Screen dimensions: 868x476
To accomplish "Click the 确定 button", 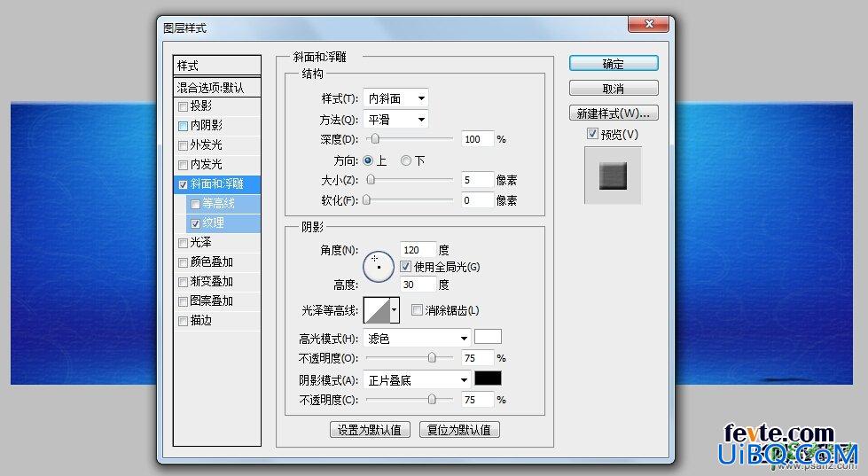I will point(614,64).
